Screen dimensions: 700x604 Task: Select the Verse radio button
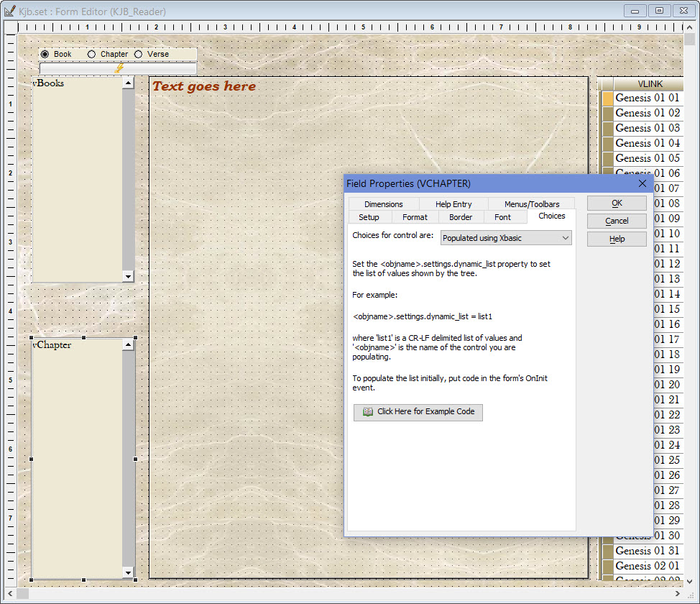(x=137, y=53)
